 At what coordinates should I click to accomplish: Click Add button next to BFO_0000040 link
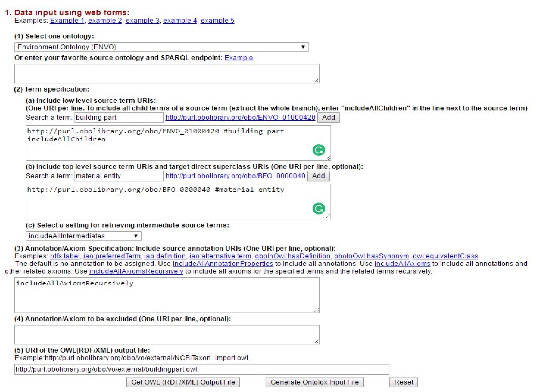click(318, 176)
